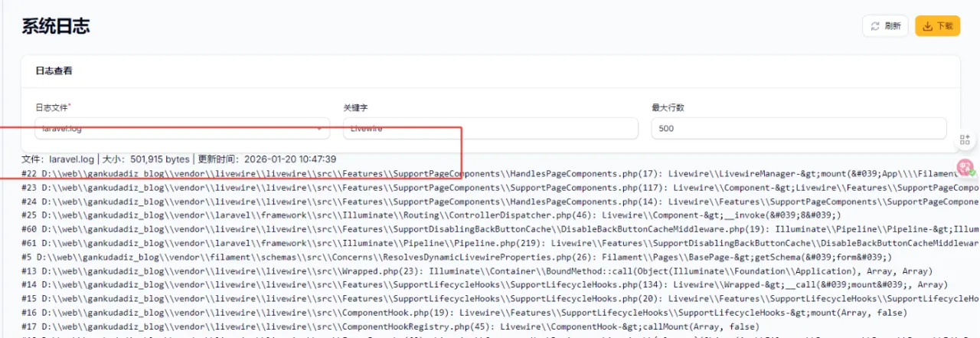Open the floating grid-plus widget icon
This screenshot has width=980, height=338.
(x=964, y=139)
